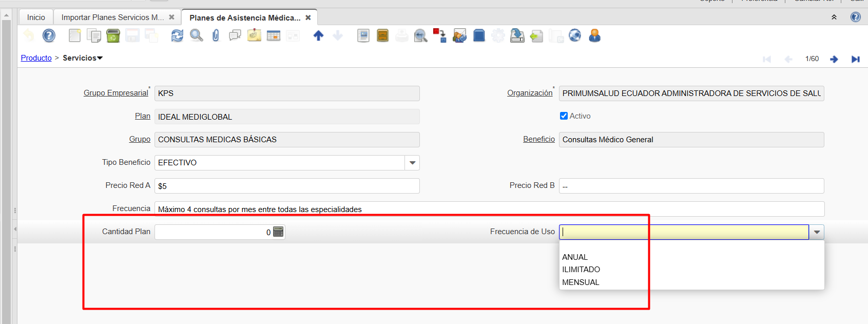This screenshot has height=324, width=868.
Task: Refresh the record with blue arrows icon
Action: pos(177,35)
